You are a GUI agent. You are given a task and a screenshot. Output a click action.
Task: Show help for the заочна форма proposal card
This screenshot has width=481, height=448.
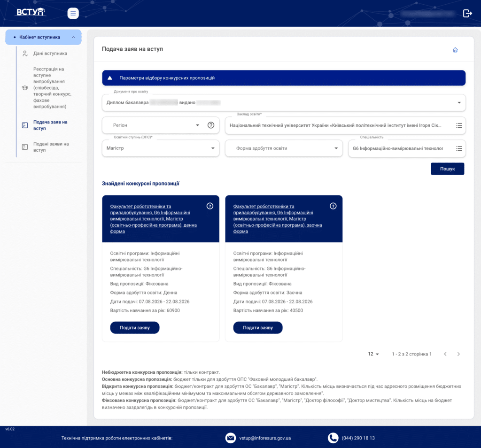coord(333,206)
